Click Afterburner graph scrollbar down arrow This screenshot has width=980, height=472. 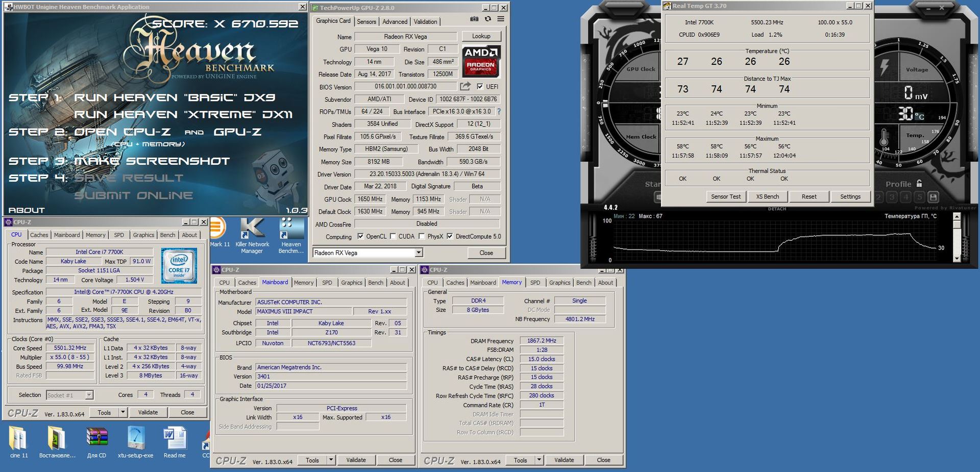pos(957,259)
